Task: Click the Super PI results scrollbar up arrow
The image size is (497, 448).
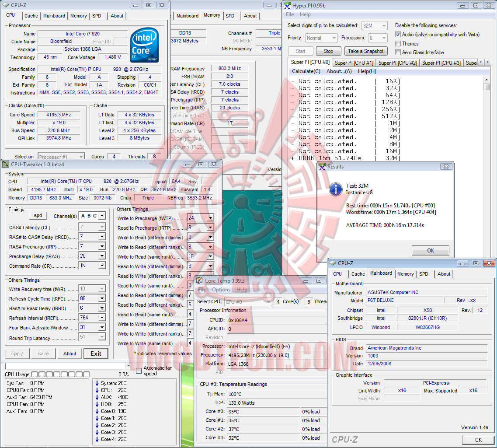Action: coord(487,79)
